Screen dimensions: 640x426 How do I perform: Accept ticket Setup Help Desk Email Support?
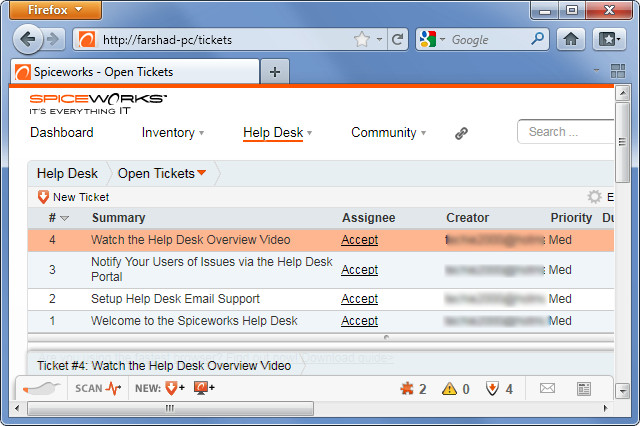click(x=360, y=299)
